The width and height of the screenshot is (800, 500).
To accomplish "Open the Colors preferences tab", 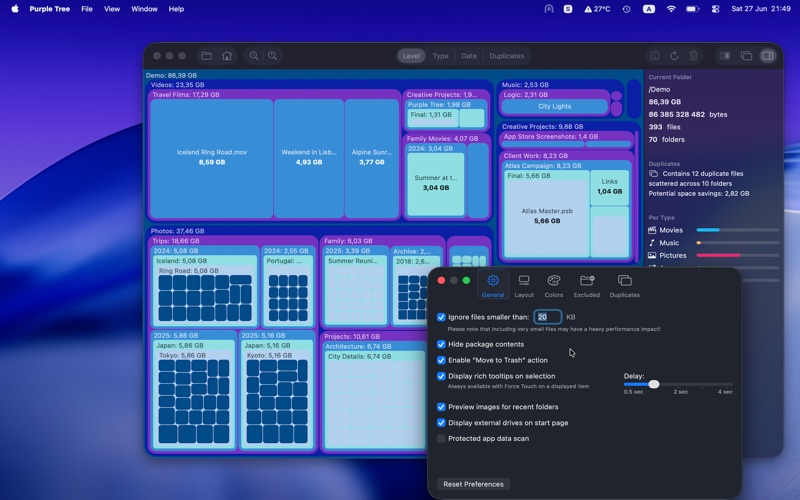I will [x=554, y=286].
